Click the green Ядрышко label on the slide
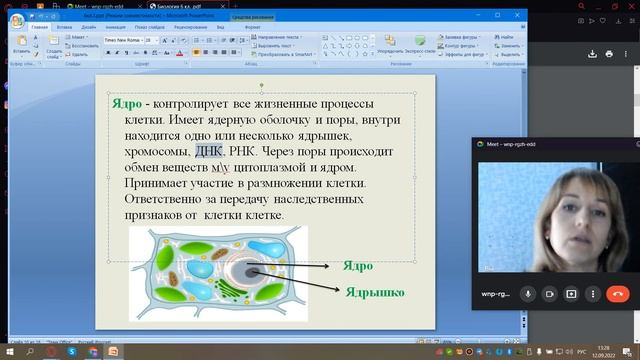The width and height of the screenshot is (640, 360). click(375, 292)
